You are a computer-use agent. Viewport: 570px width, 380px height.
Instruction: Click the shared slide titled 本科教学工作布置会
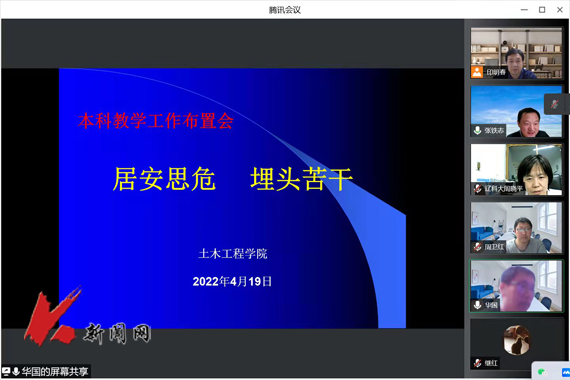coord(232,198)
